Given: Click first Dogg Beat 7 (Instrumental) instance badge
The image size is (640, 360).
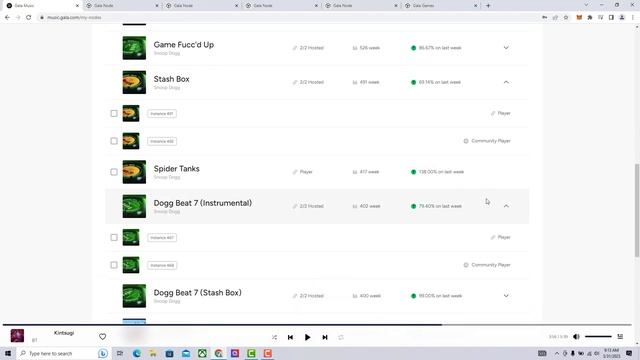Looking at the screenshot, I should coord(162,238).
